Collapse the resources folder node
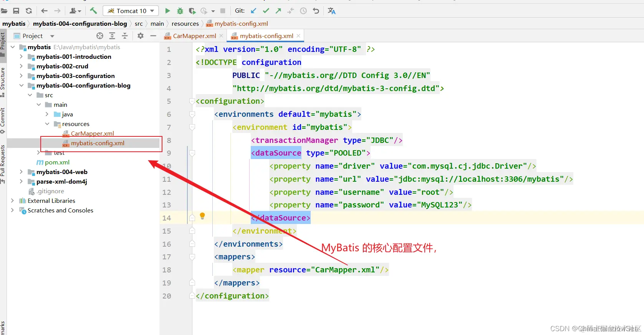The height and width of the screenshot is (335, 644). pyautogui.click(x=47, y=124)
